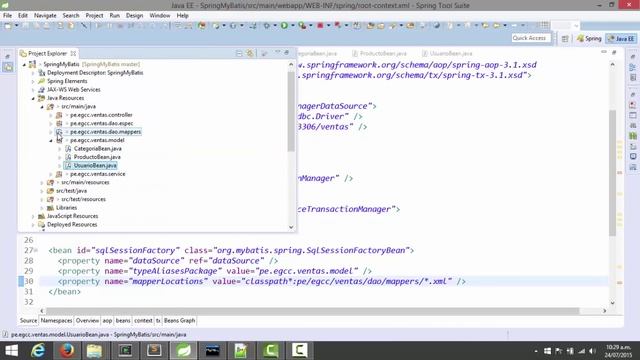Collapse All in Project Explorer
This screenshot has width=640, height=360.
click(239, 53)
